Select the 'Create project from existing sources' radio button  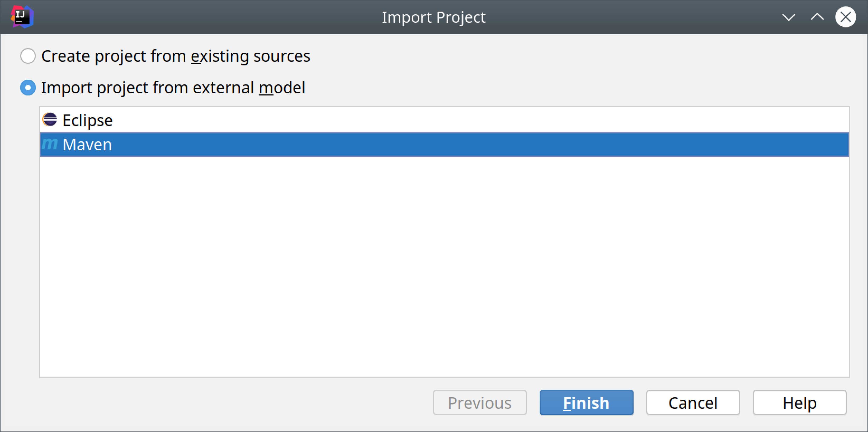coord(28,56)
